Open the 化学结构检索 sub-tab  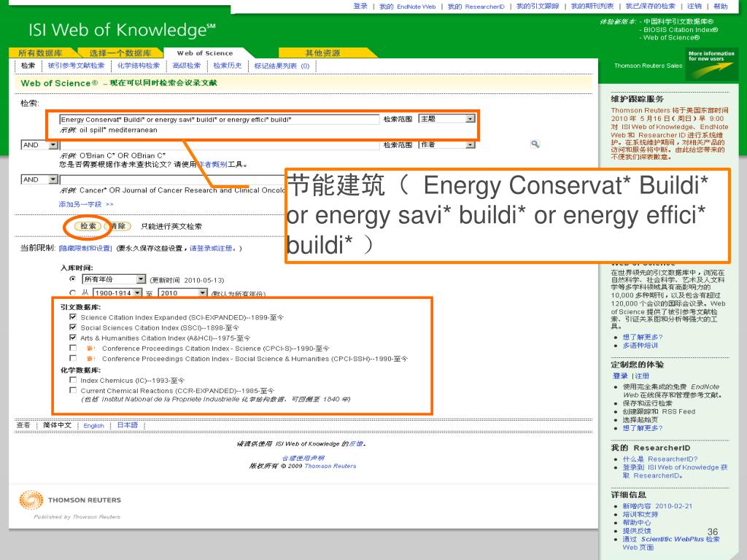pyautogui.click(x=139, y=66)
